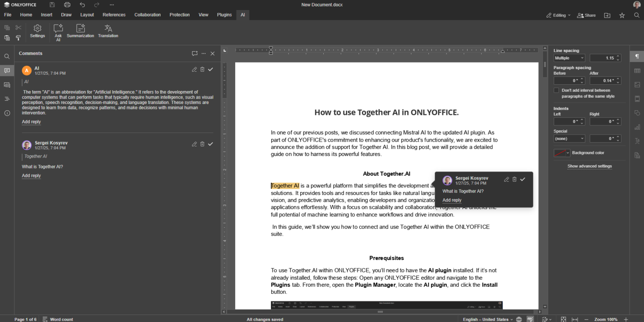Switch to the Collaboration tab

(148, 15)
